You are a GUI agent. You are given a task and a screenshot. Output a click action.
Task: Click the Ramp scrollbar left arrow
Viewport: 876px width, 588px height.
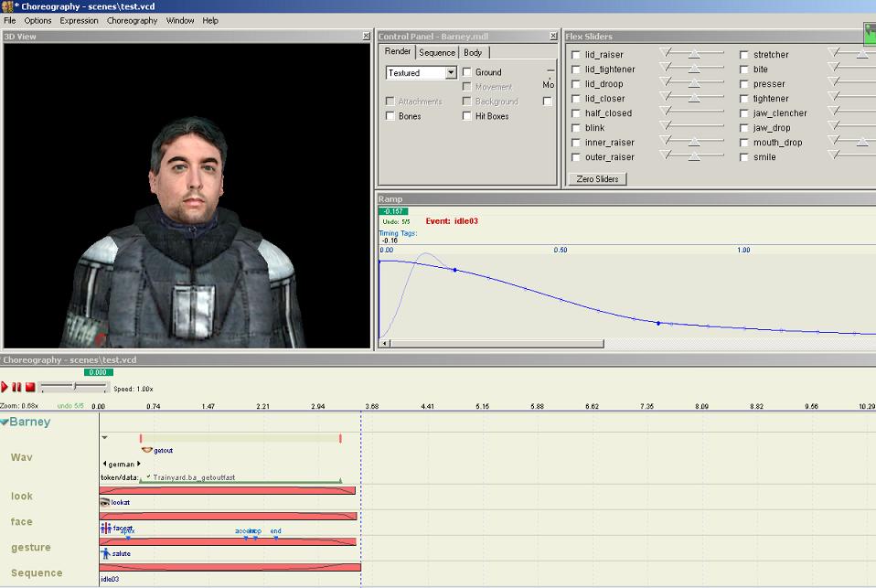pyautogui.click(x=384, y=343)
